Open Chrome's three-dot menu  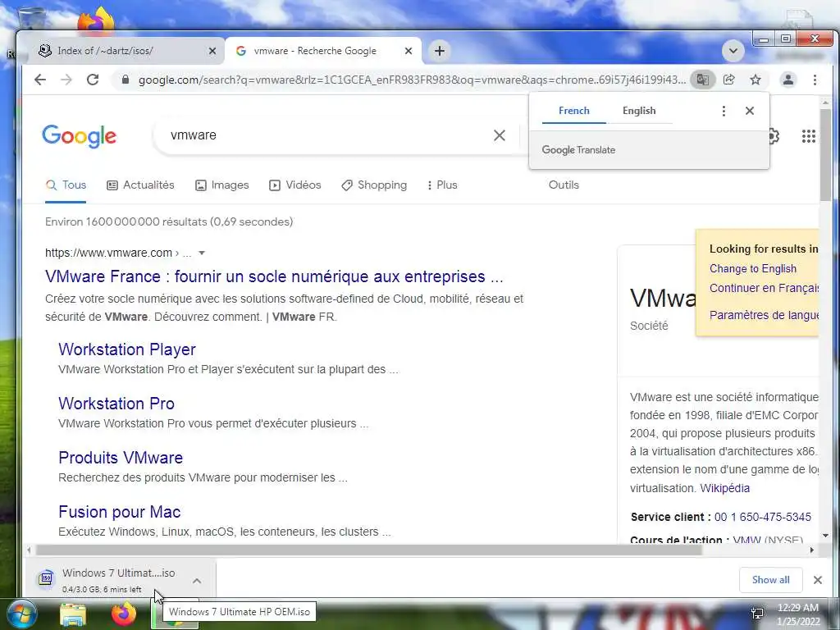pos(815,80)
